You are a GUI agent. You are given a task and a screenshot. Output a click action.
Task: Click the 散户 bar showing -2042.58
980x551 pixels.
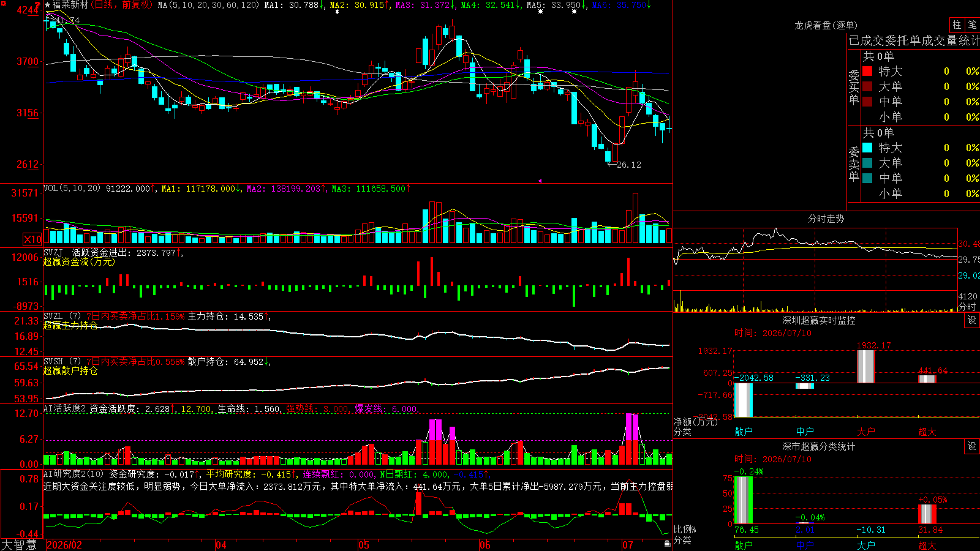point(744,400)
